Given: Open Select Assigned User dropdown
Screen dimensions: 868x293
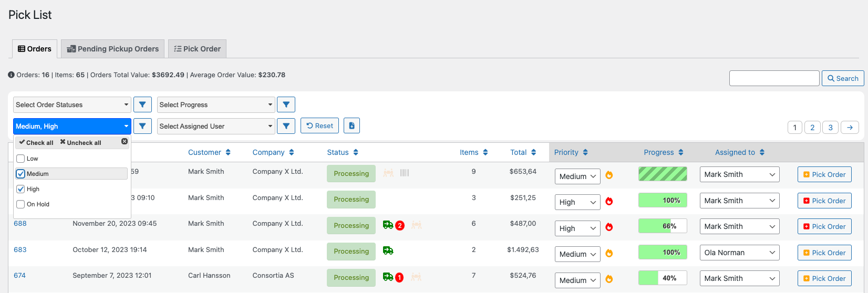Looking at the screenshot, I should (x=216, y=126).
